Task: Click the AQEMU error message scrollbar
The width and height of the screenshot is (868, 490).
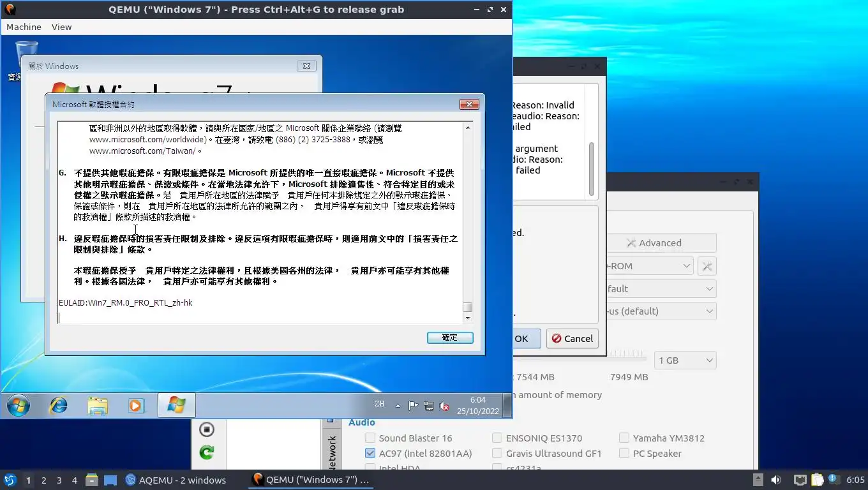Action: tap(592, 169)
